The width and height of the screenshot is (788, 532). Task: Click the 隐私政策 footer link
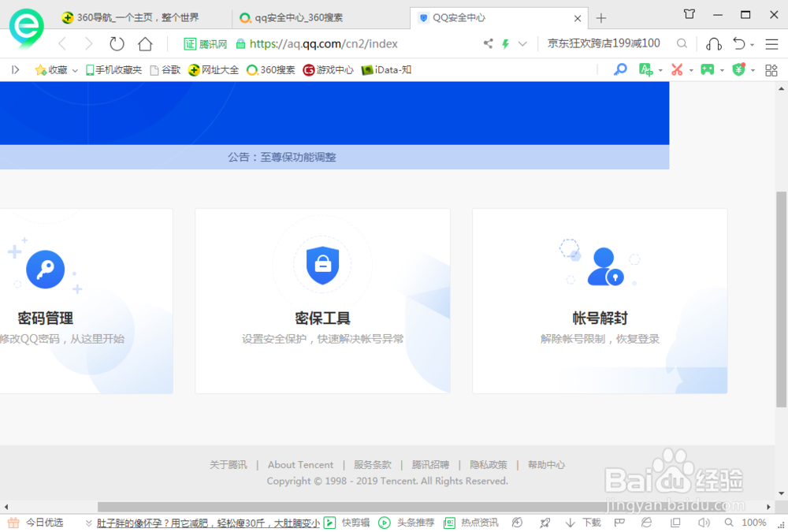pyautogui.click(x=489, y=465)
